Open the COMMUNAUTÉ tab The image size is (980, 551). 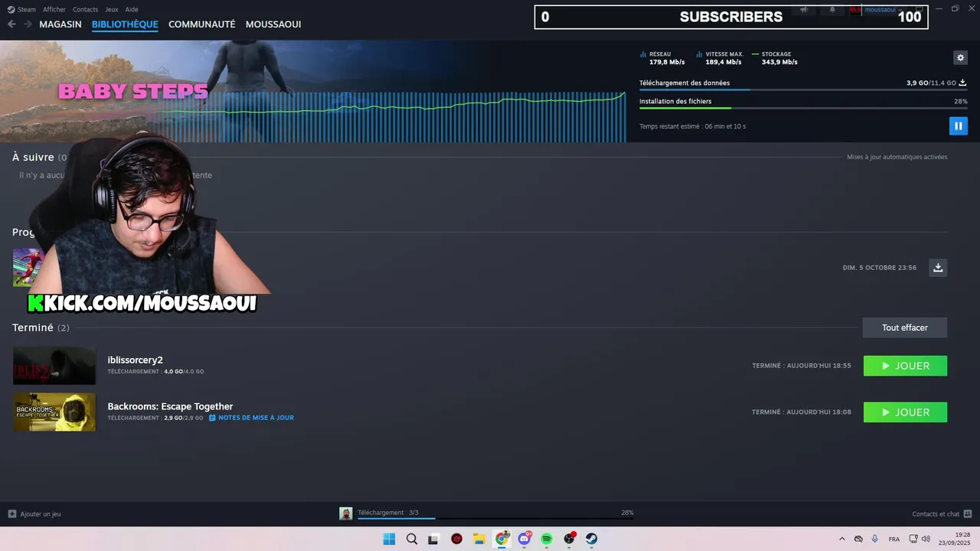click(x=201, y=24)
